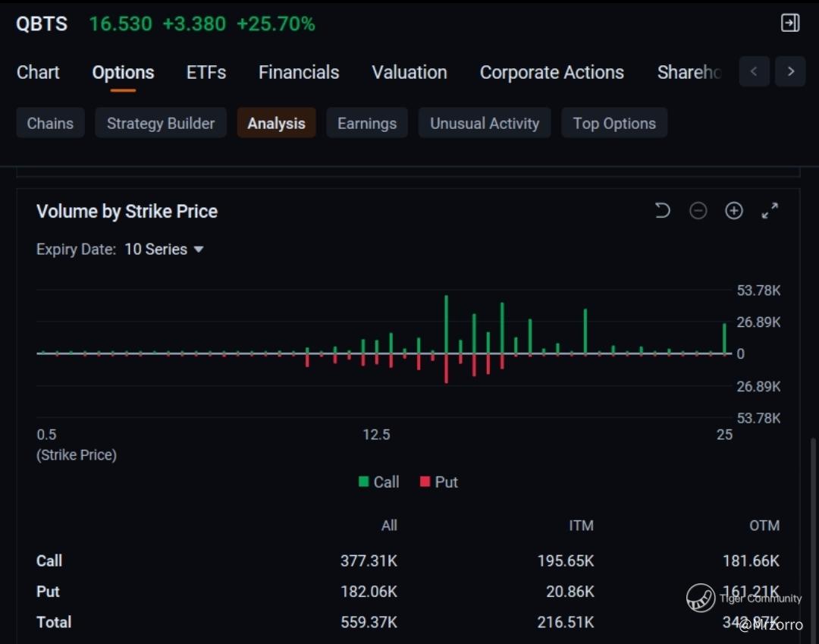The image size is (819, 644).
Task: Zoom out the Volume by Strike chart
Action: (698, 211)
